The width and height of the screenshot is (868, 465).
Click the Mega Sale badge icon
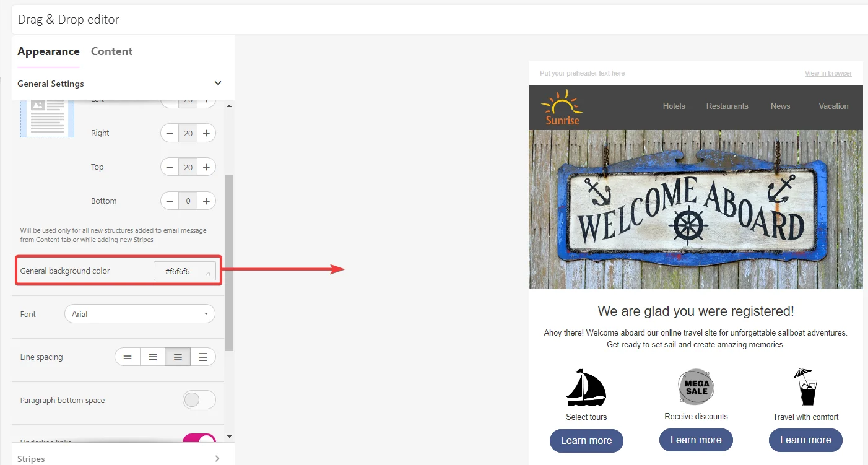pyautogui.click(x=696, y=387)
